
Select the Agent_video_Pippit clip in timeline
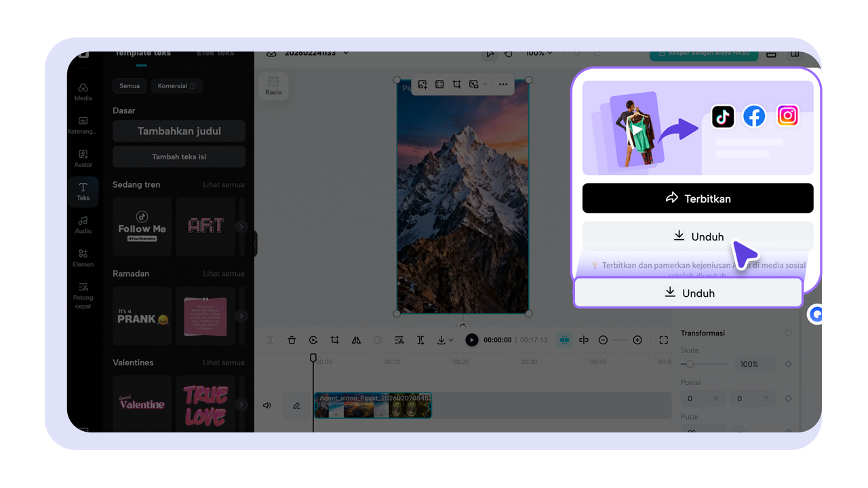(372, 405)
